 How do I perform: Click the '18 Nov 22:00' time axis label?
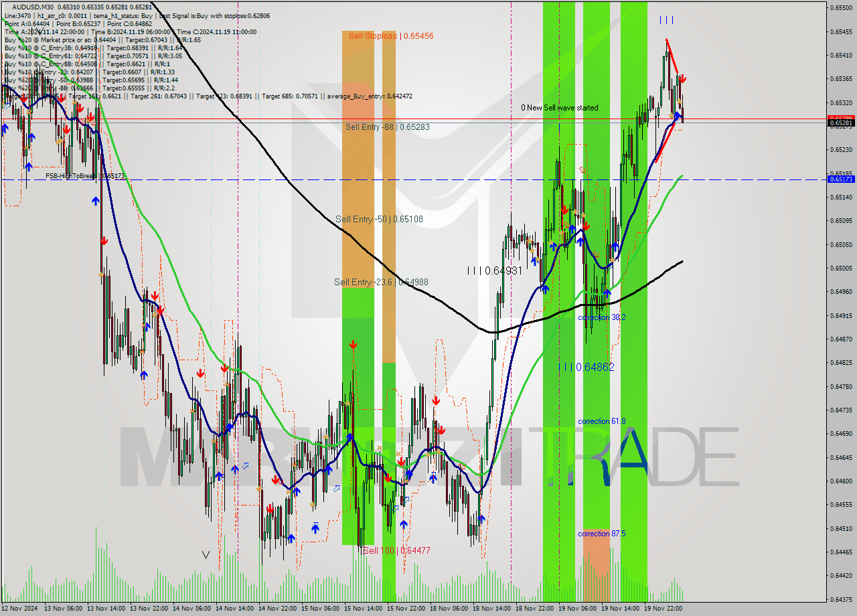pos(534,609)
